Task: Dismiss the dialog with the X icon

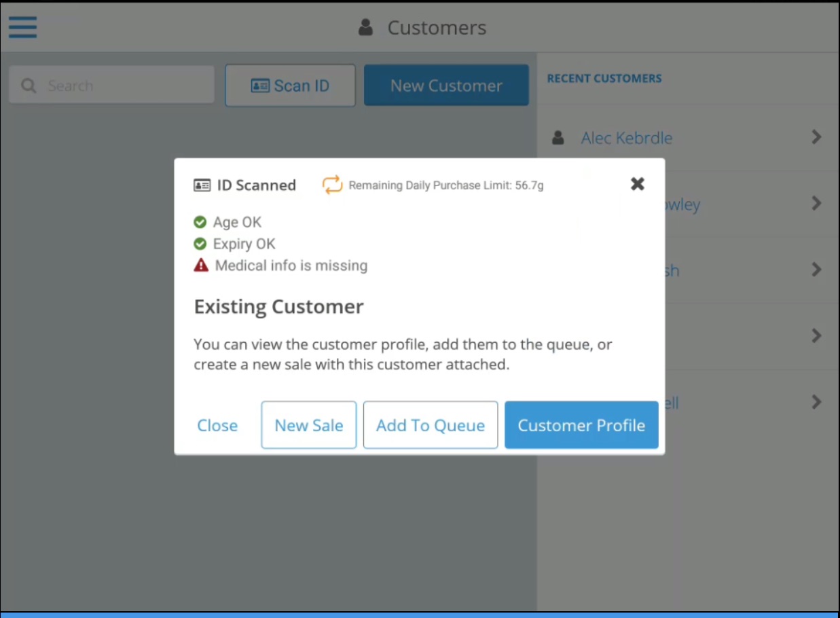Action: pos(637,184)
